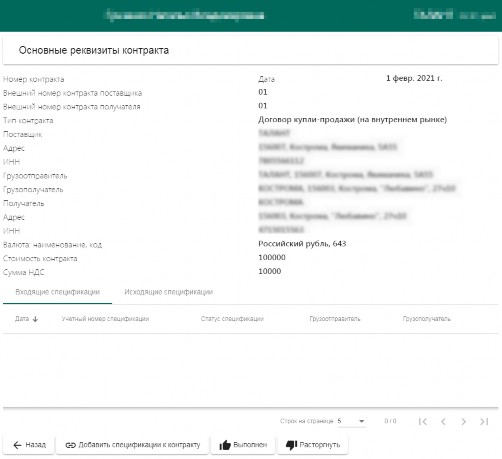Screen dimensions: 502x459
Task: Switch to Исходящие спецификации tab
Action: click(x=169, y=292)
